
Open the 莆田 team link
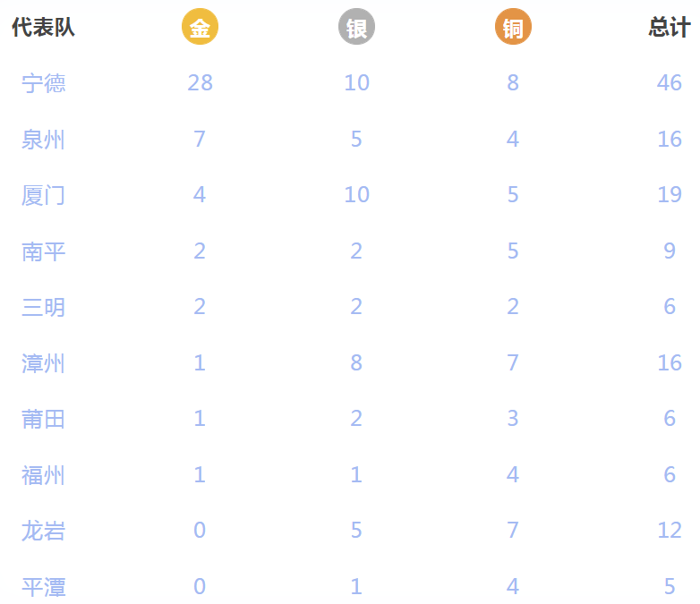coord(43,419)
